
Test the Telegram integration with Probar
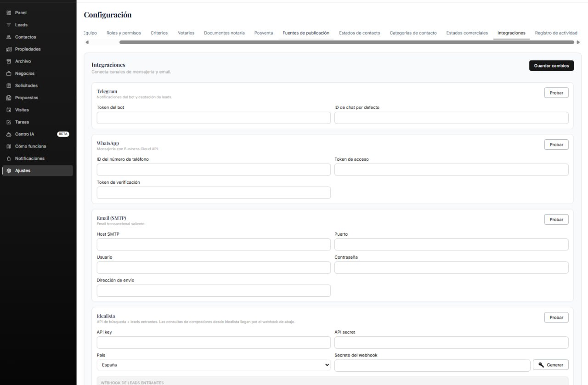556,93
